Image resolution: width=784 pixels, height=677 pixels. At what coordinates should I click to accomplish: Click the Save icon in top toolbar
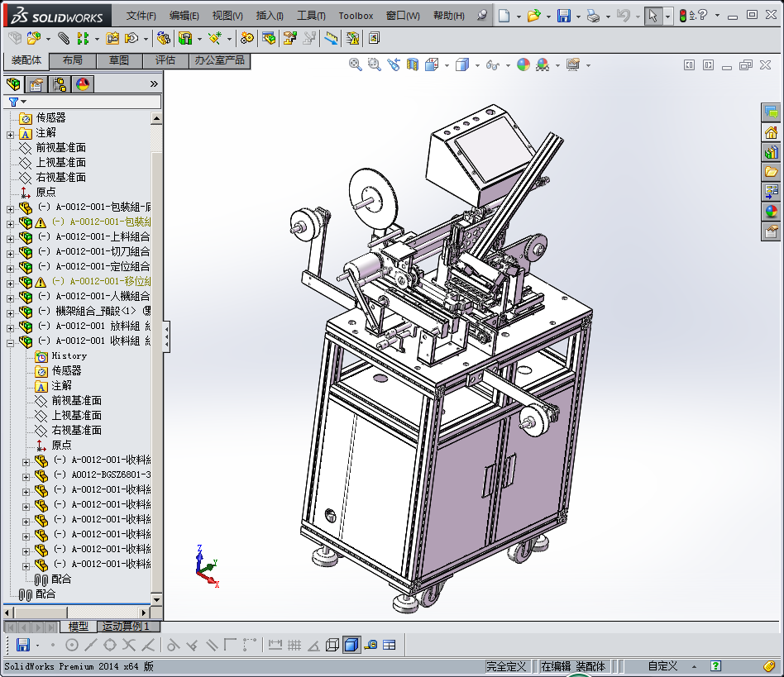point(563,16)
